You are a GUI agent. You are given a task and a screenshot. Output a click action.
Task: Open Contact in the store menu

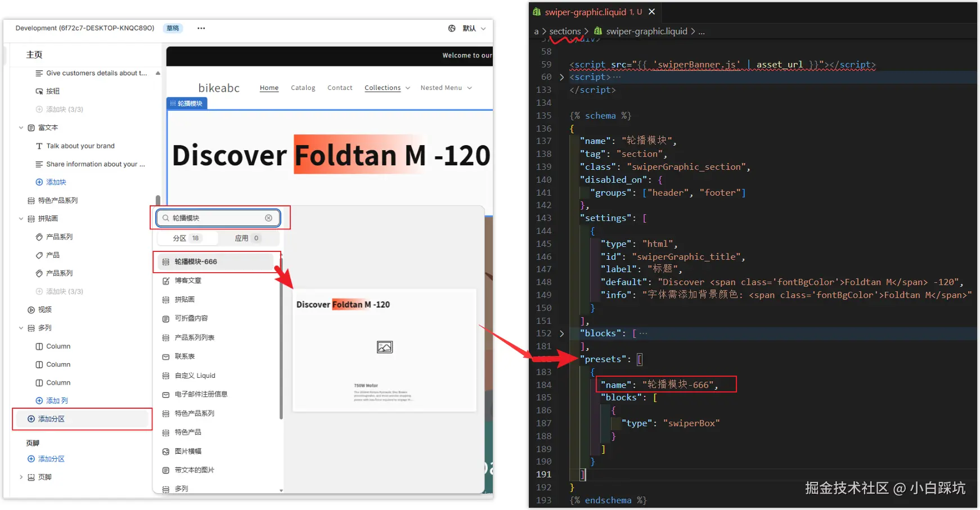(x=340, y=88)
